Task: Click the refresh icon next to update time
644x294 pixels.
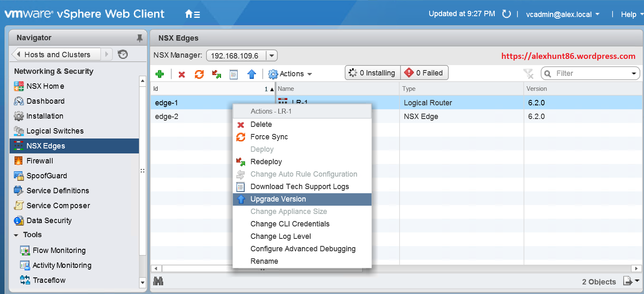Action: (506, 14)
